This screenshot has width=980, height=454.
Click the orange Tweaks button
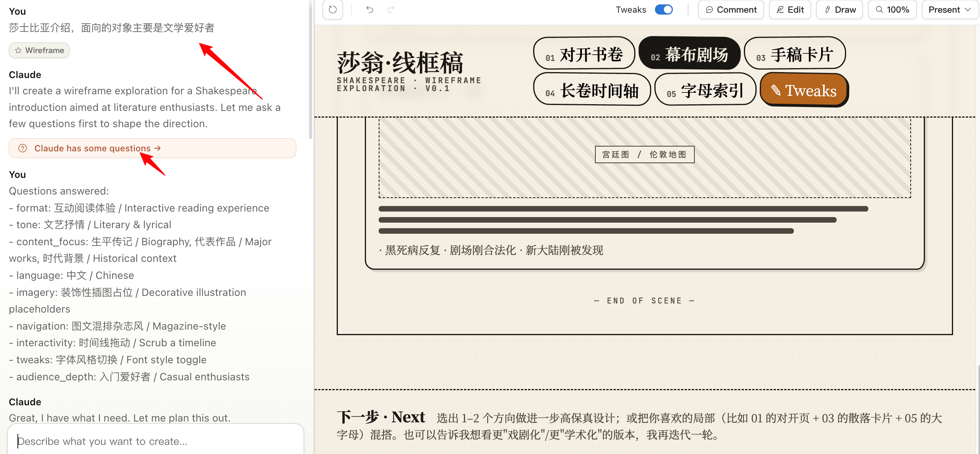point(804,90)
